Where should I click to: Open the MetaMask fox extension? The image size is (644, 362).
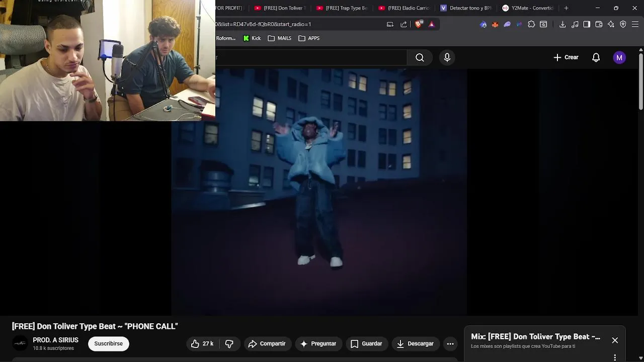click(x=495, y=24)
